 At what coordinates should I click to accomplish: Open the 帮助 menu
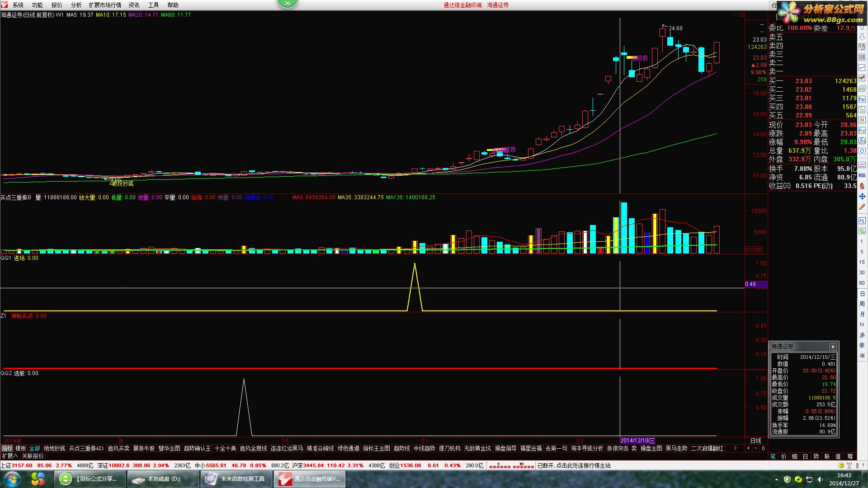(x=173, y=5)
